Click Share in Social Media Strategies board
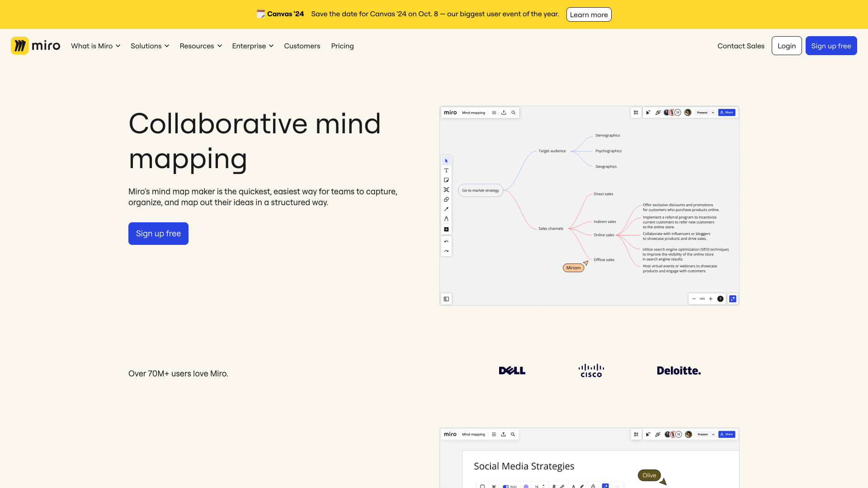 [726, 434]
